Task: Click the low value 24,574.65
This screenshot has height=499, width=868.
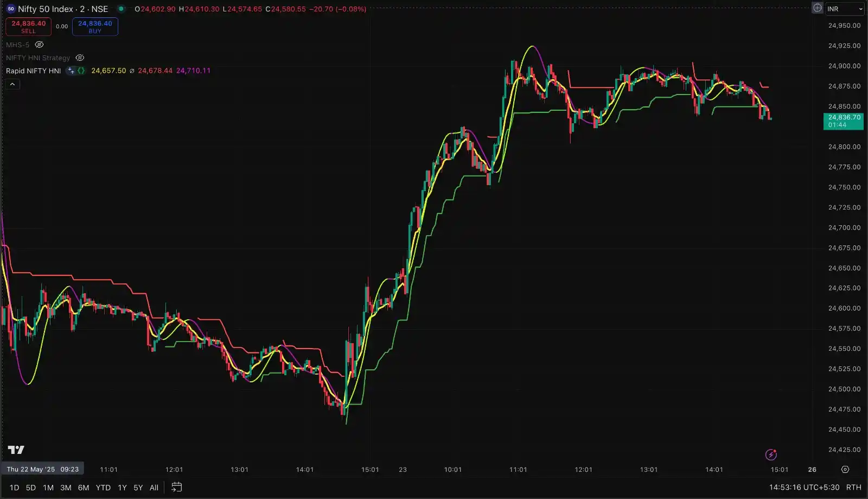Action: pos(245,9)
